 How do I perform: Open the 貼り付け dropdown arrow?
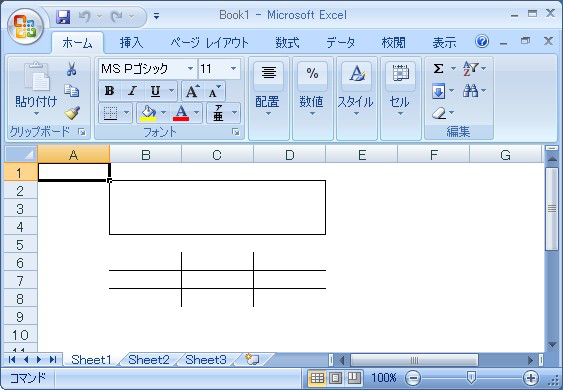pos(36,113)
